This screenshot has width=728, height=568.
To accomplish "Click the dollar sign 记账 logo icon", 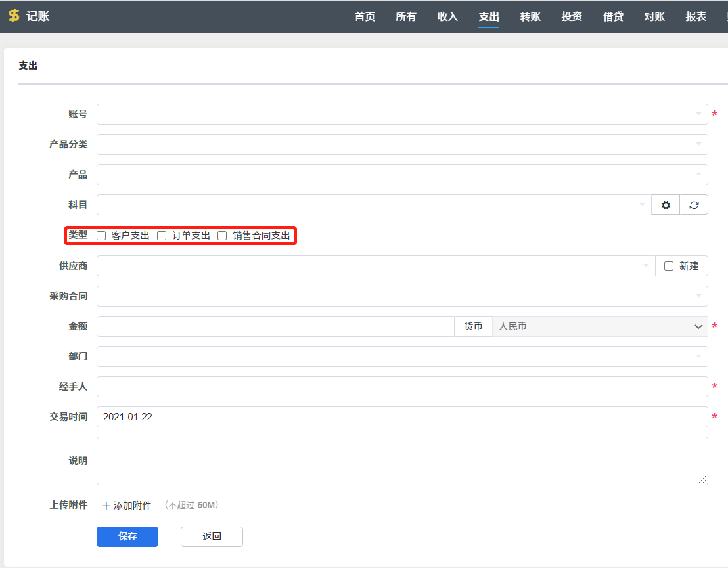I will (x=14, y=16).
